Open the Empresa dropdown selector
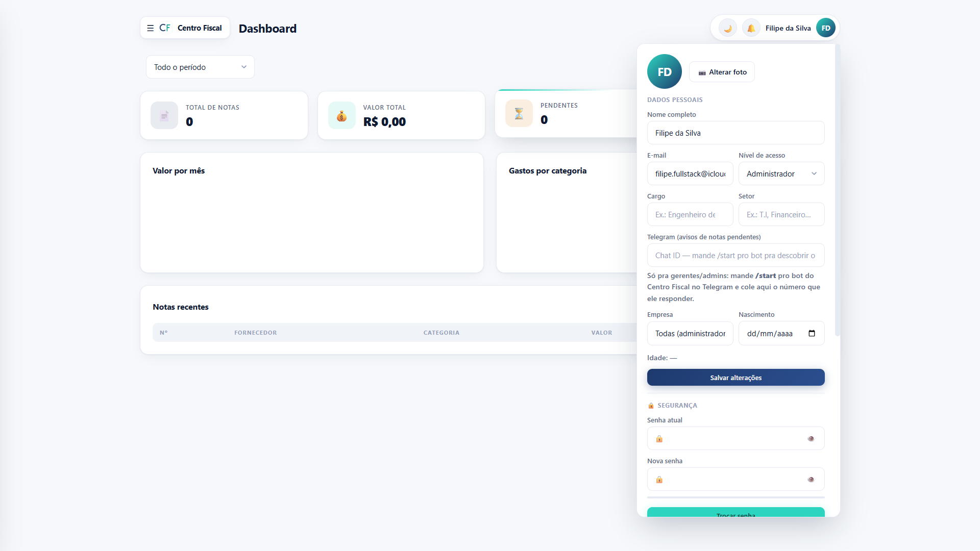Viewport: 980px width, 551px height. point(690,333)
